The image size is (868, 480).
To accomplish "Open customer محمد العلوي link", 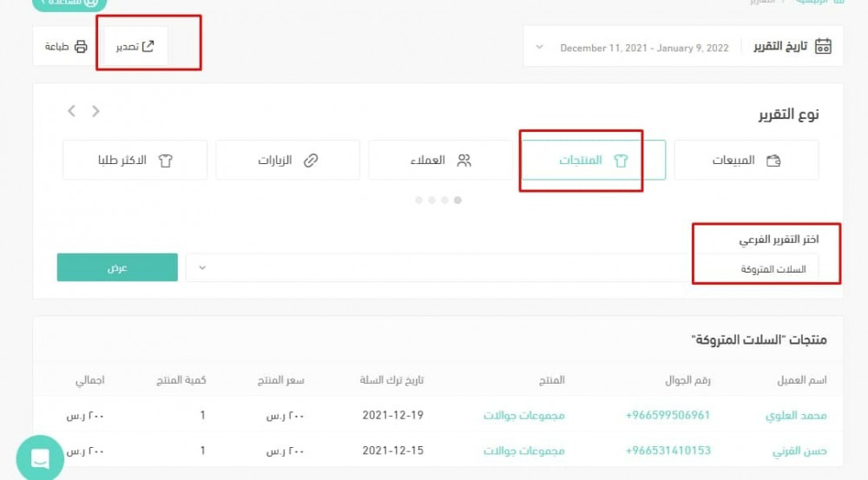I will pyautogui.click(x=796, y=415).
